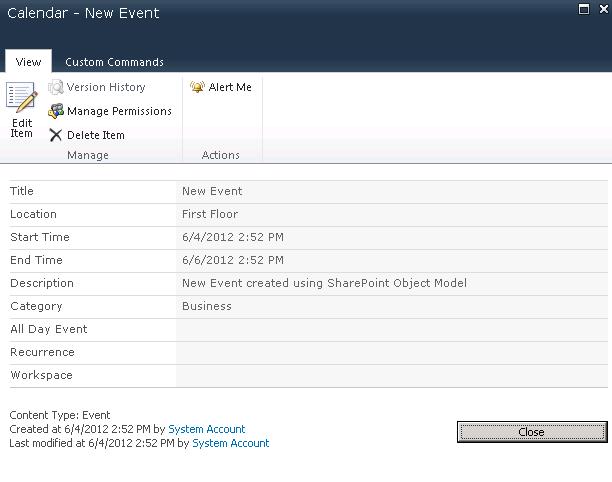Click the 'Start Time' field label
Viewport: 612px width, 482px height.
click(40, 237)
